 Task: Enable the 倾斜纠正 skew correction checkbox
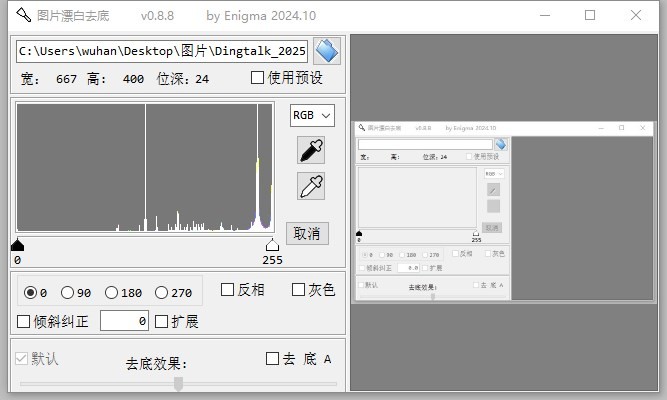click(x=23, y=322)
